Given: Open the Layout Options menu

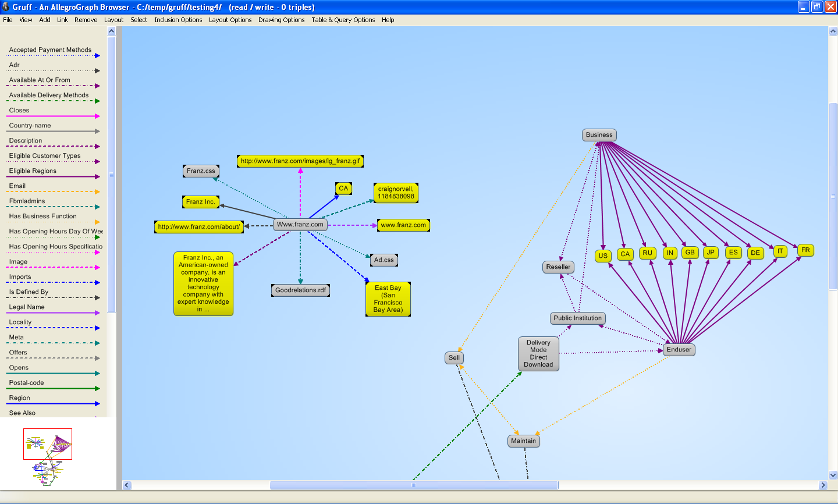Looking at the screenshot, I should tap(230, 20).
